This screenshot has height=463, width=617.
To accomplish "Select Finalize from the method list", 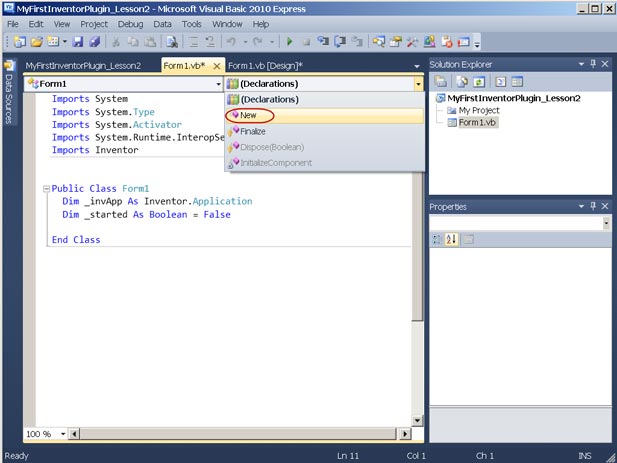I will tap(253, 131).
